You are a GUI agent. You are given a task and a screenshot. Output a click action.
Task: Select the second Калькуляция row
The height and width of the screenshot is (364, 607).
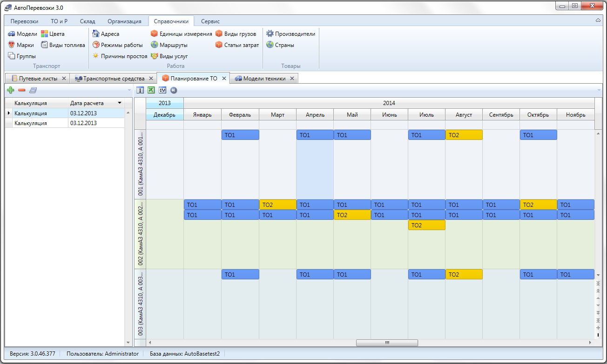pos(64,123)
